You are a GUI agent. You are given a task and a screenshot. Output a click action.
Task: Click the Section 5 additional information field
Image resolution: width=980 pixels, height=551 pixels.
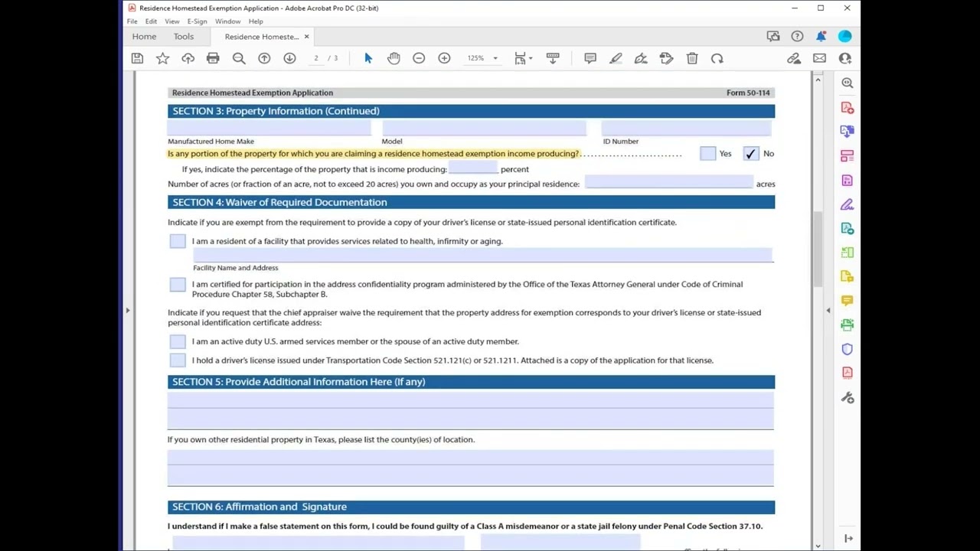pyautogui.click(x=471, y=410)
